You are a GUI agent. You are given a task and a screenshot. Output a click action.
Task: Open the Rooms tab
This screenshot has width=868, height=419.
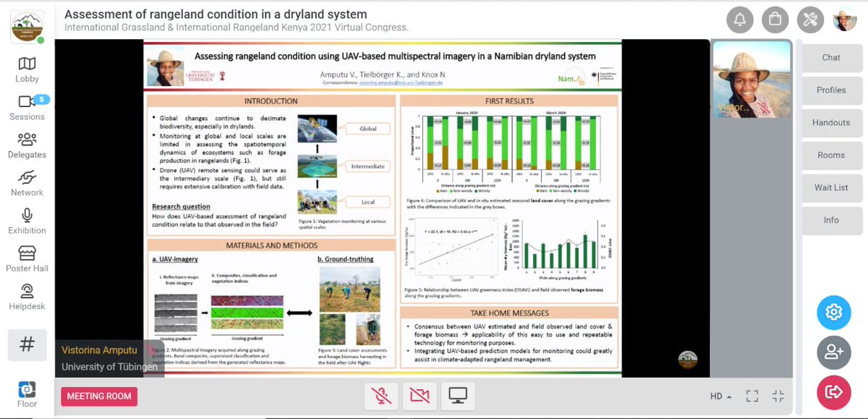point(831,155)
